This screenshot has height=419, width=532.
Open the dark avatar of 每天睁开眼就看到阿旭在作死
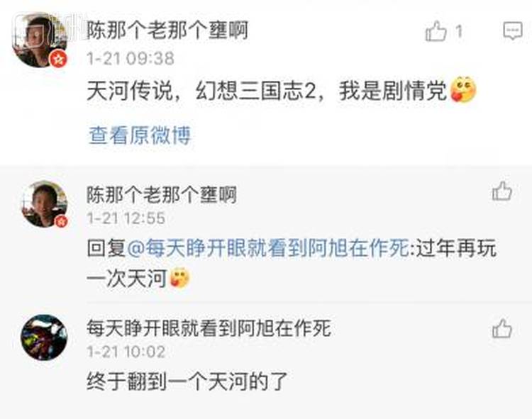45,337
